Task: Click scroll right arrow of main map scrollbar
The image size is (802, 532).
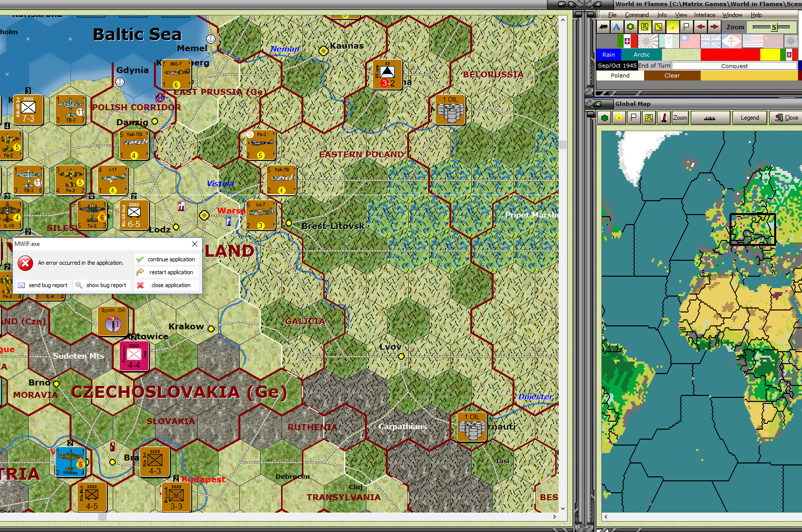Action: point(555,517)
